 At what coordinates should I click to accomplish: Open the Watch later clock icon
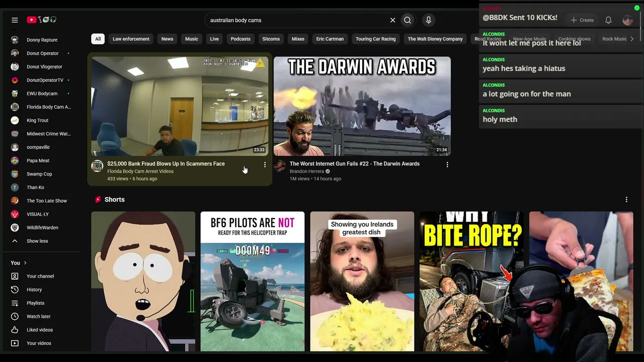tap(15, 316)
